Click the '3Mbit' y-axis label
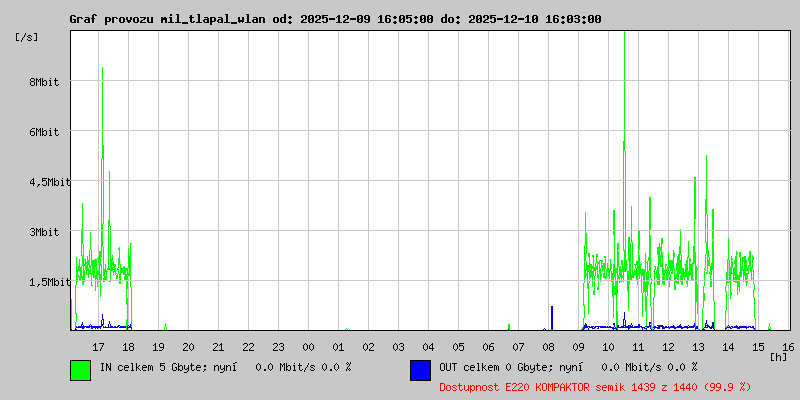 44,232
